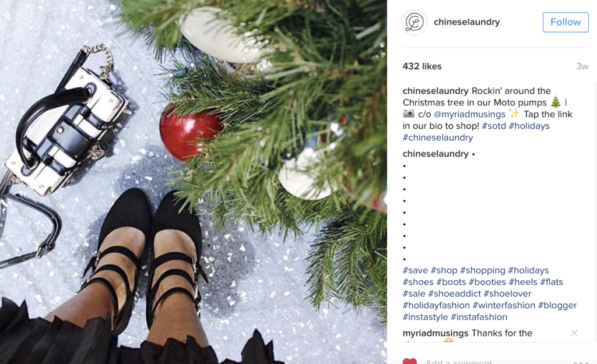The width and height of the screenshot is (597, 364).
Task: Unlike the post with the red heart
Action: point(410,362)
